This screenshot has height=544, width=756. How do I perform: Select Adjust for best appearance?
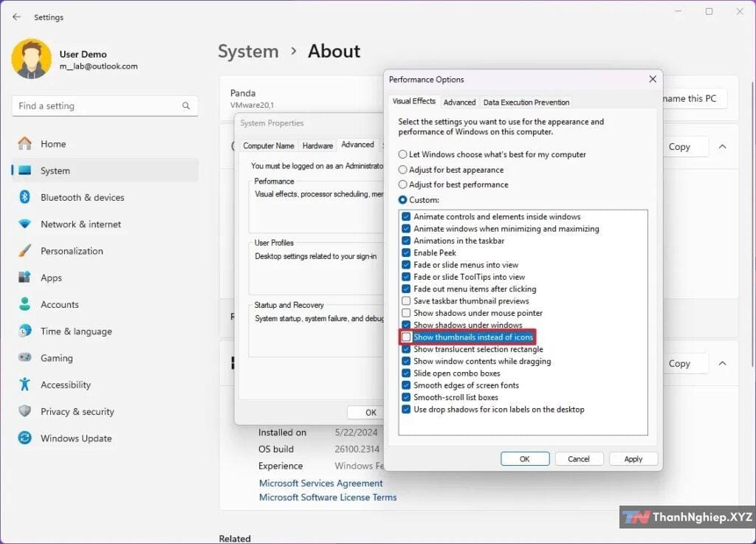click(402, 170)
